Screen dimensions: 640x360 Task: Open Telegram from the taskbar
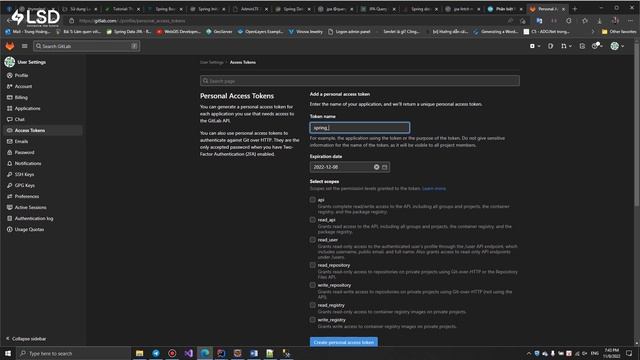tap(156, 353)
